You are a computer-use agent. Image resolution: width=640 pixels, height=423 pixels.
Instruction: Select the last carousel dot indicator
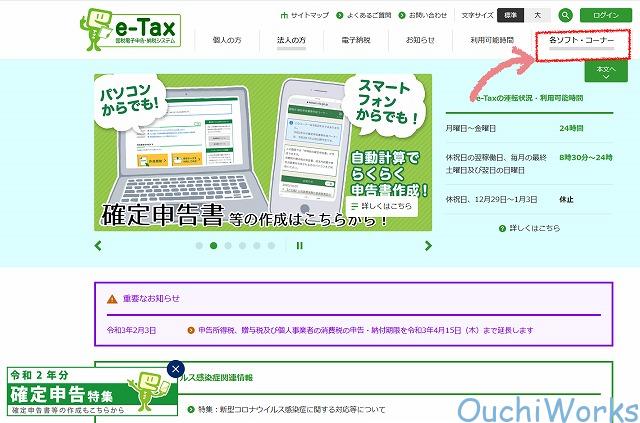pos(270,245)
